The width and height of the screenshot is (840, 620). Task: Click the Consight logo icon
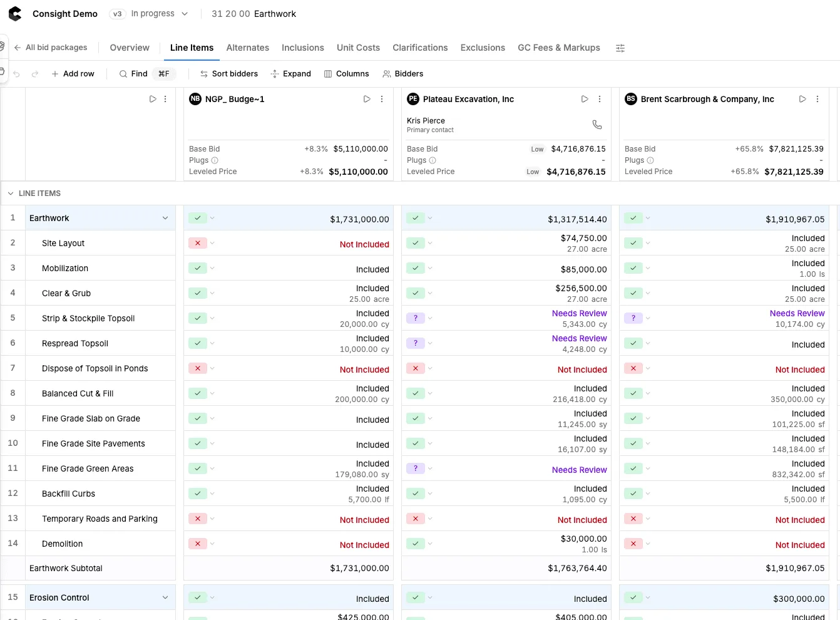(x=15, y=14)
